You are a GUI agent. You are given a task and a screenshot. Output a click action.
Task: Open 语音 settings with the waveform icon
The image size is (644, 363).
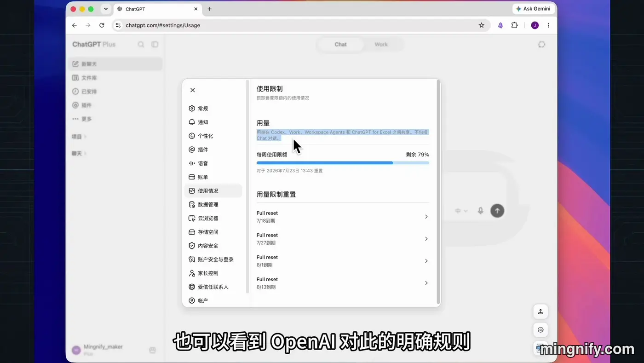(213, 163)
